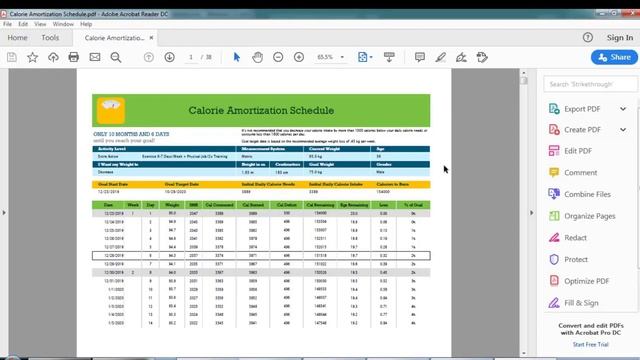Open Combine Files tool
This screenshot has width=640, height=360.
587,194
